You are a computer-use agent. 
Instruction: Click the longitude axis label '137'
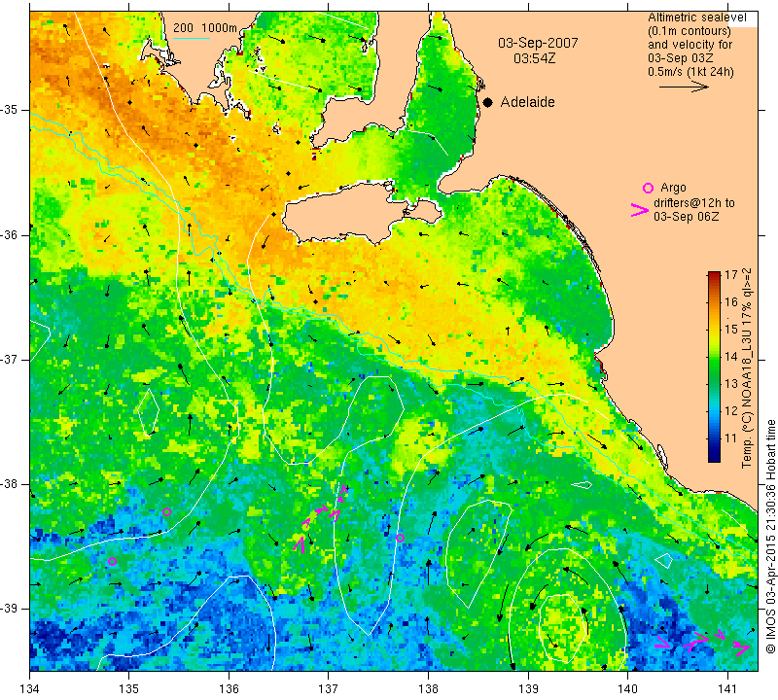328,689
